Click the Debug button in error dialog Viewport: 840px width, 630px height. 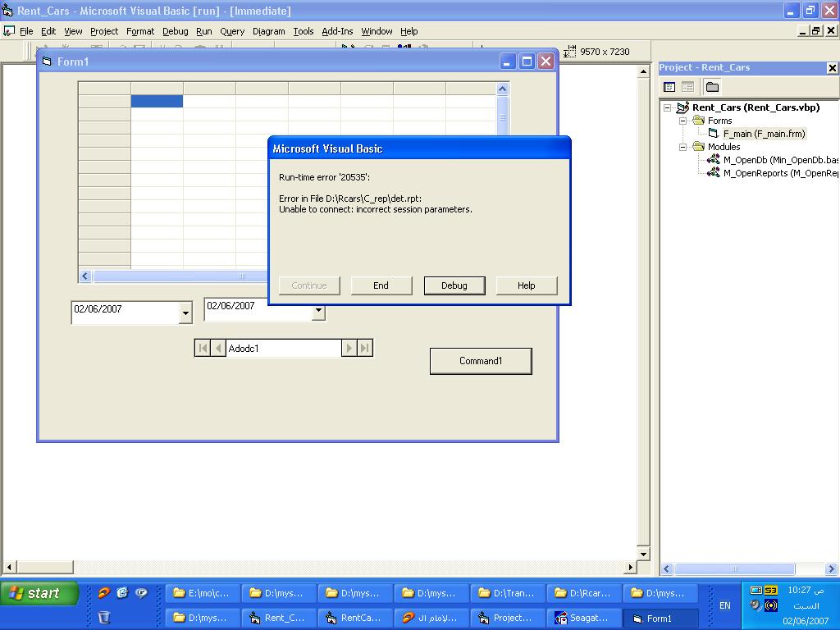click(x=454, y=285)
